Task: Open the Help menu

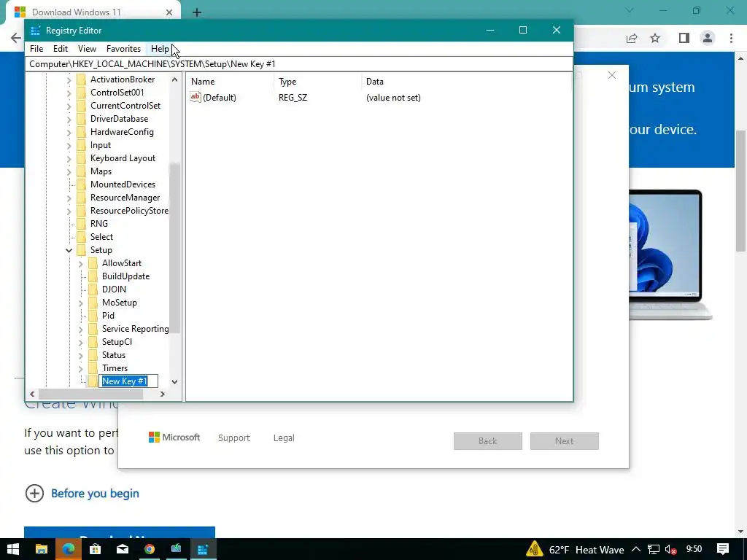Action: tap(160, 49)
